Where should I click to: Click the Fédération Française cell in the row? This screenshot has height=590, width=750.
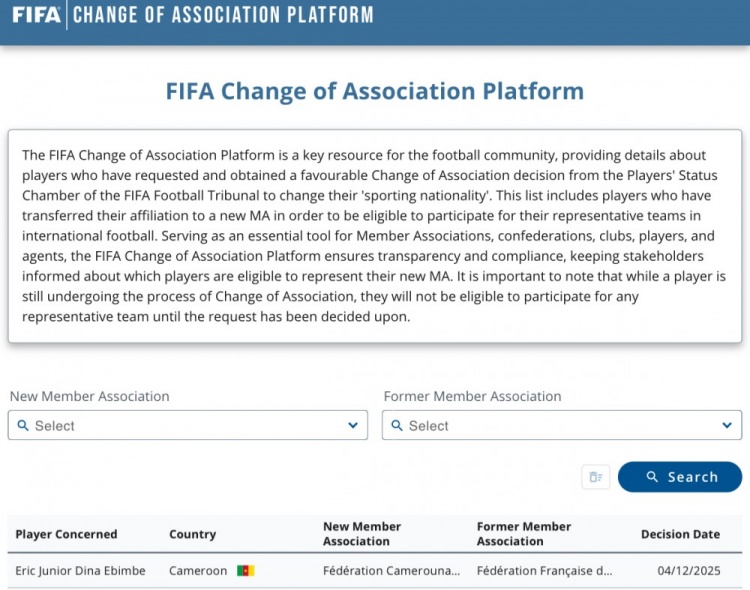545,571
